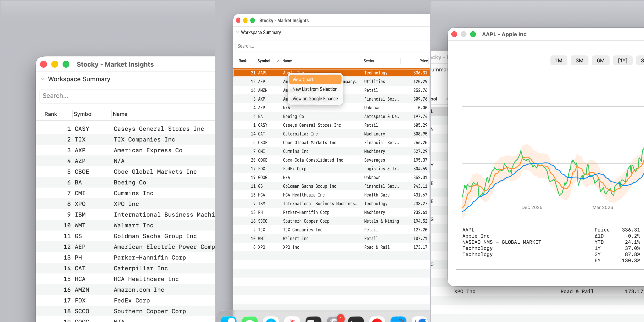Collapse Workspace Summary in the left Stocky window
Image resolution: width=644 pixels, height=322 pixels.
coord(43,79)
